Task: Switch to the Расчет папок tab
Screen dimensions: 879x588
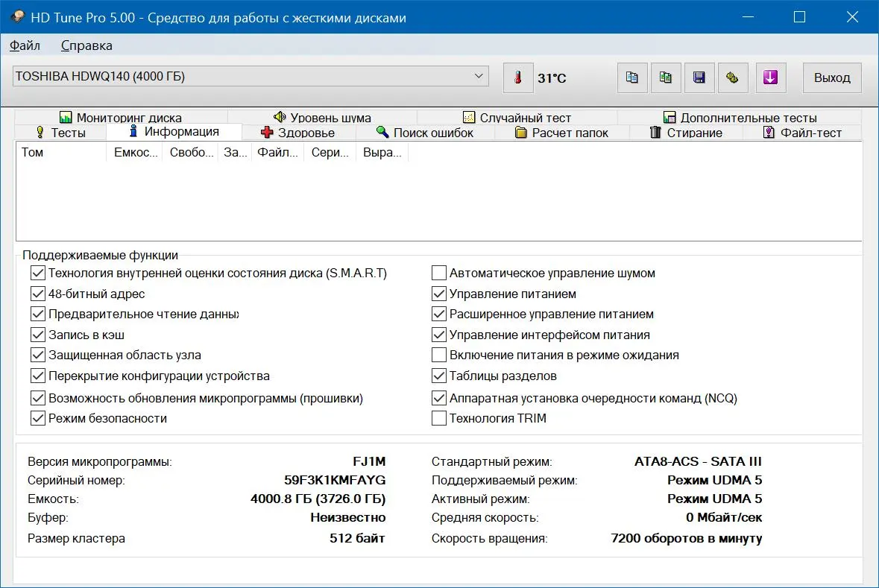Action: (561, 133)
